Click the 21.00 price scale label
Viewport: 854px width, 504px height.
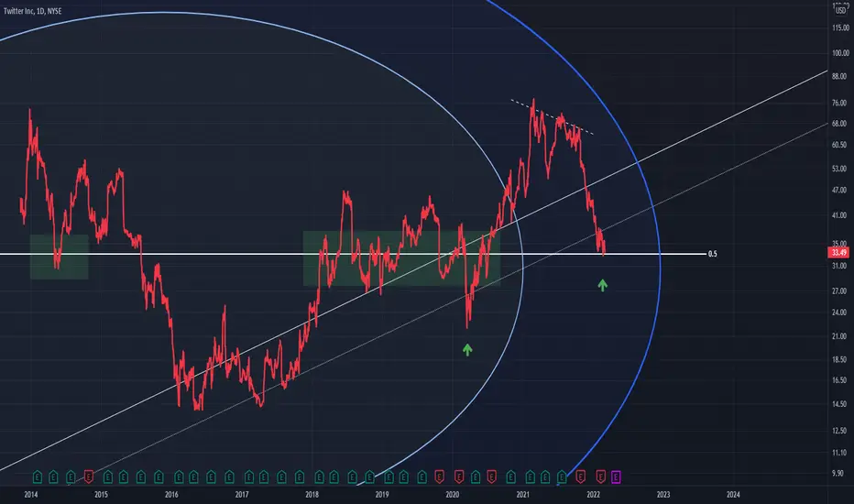(838, 336)
